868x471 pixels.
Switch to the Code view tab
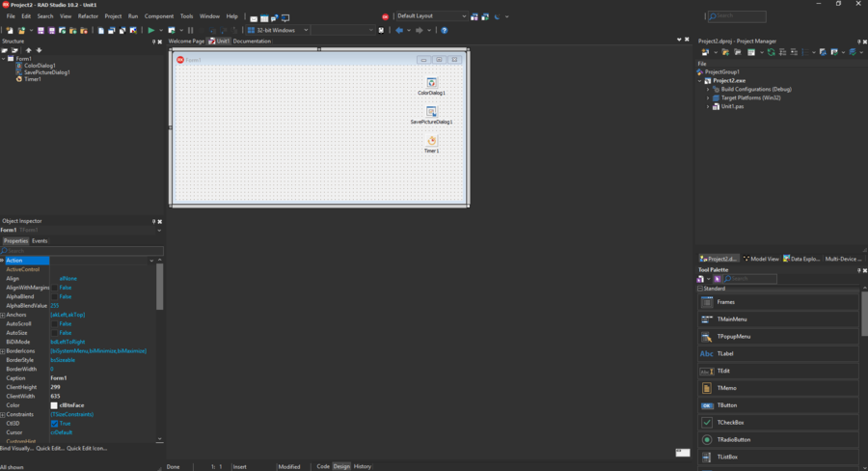(x=323, y=466)
